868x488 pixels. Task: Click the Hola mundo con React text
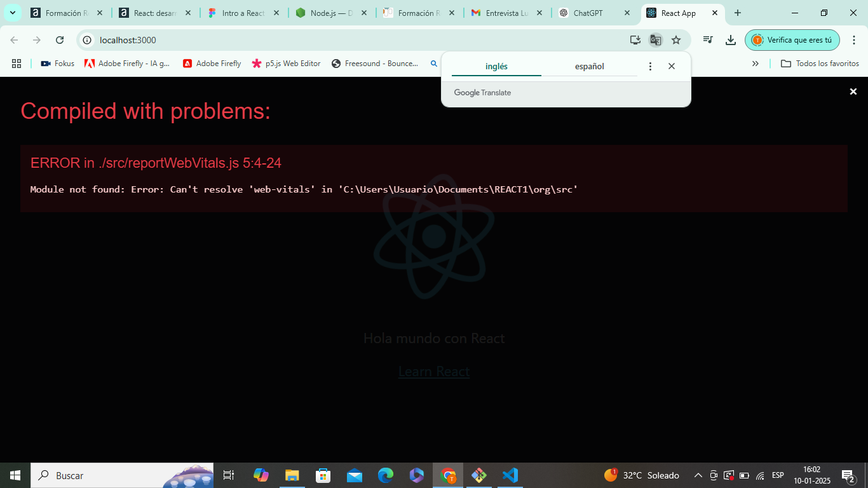434,338
